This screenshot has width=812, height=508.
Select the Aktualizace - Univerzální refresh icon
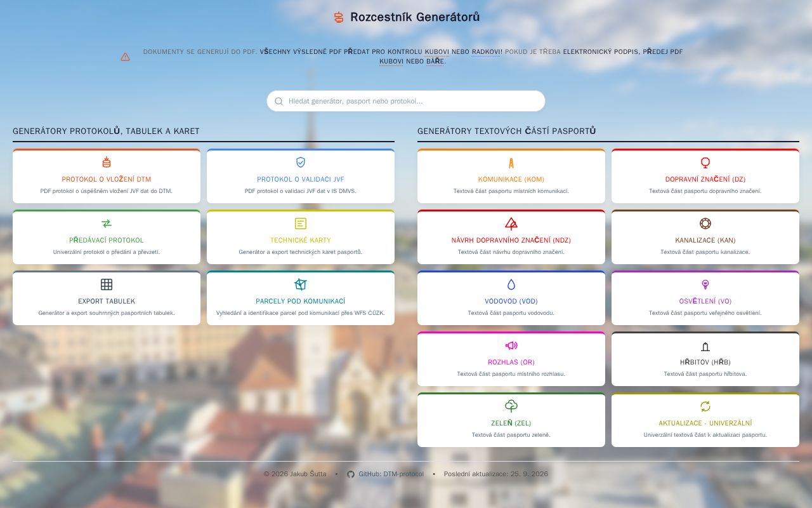click(x=705, y=406)
